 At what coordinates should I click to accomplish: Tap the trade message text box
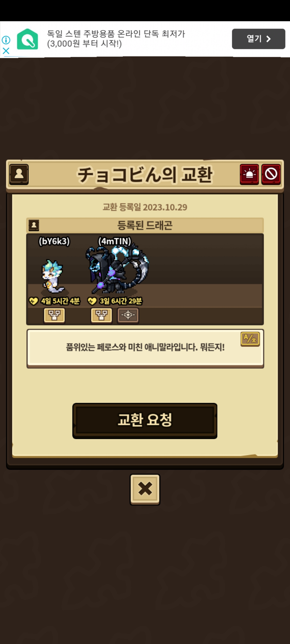point(145,348)
